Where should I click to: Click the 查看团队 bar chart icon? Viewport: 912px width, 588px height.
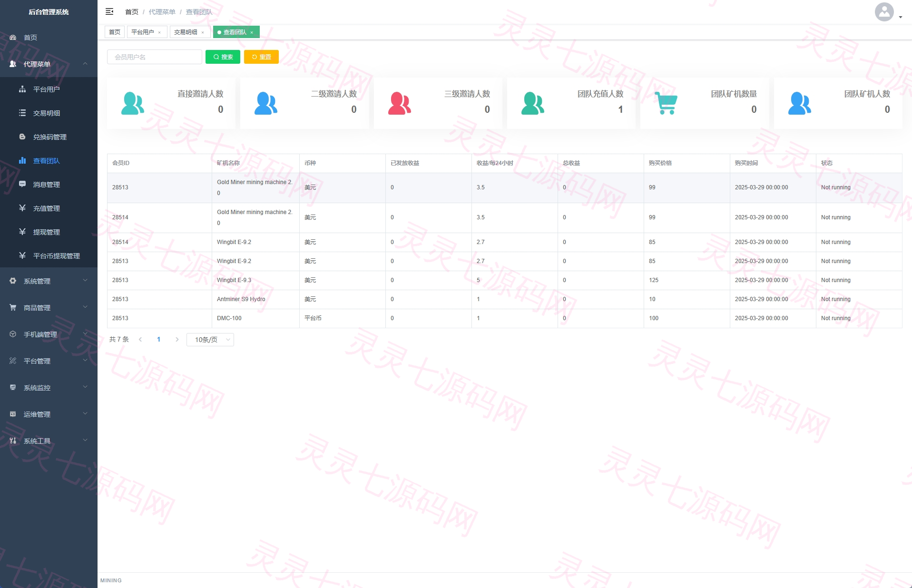pos(22,160)
